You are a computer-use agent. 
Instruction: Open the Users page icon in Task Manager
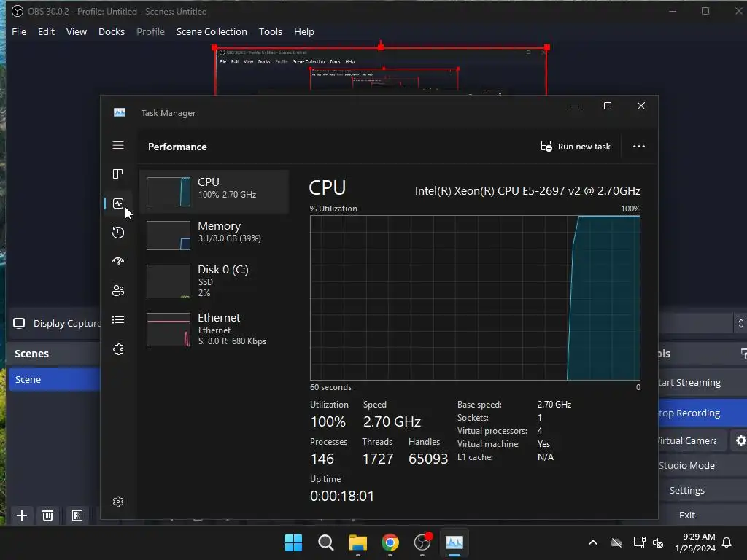point(118,290)
